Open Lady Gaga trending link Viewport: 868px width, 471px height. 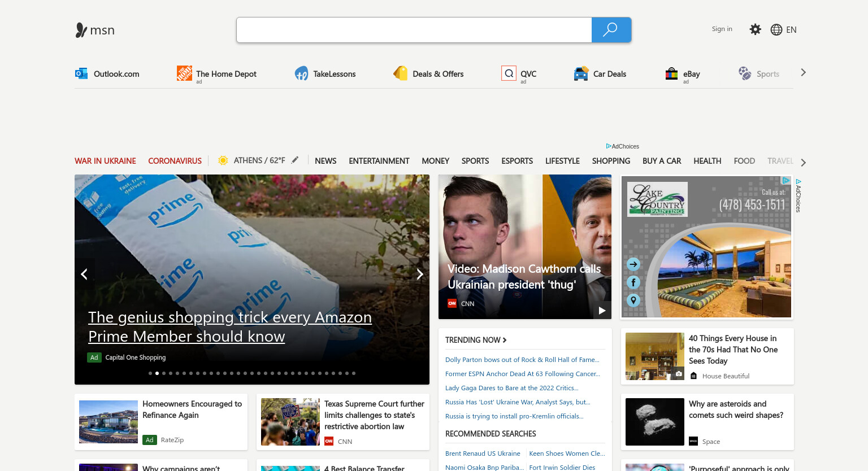512,388
